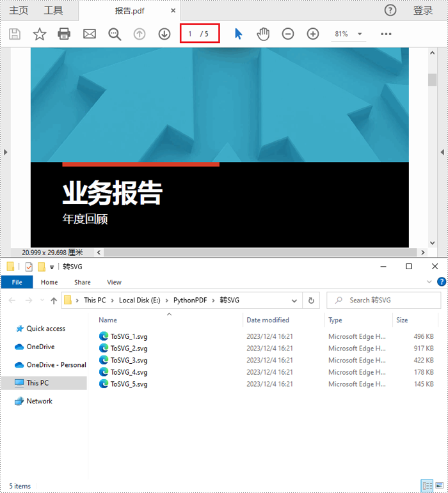Screen dimensions: 448x493
Task: Click the 登录 sign-in button
Action: pyautogui.click(x=423, y=10)
